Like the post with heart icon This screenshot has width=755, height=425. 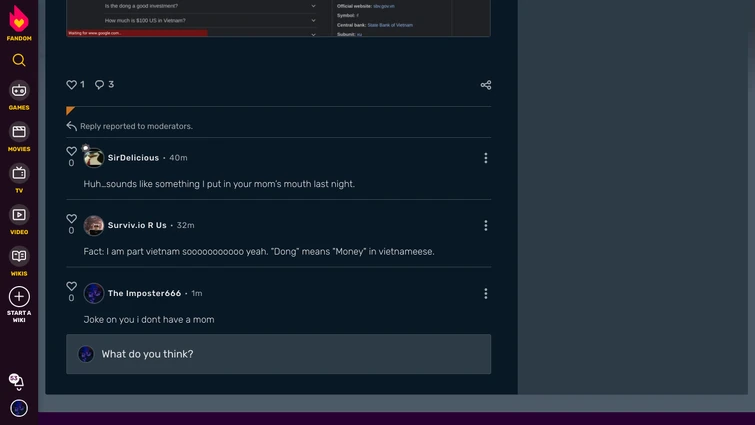pos(71,85)
